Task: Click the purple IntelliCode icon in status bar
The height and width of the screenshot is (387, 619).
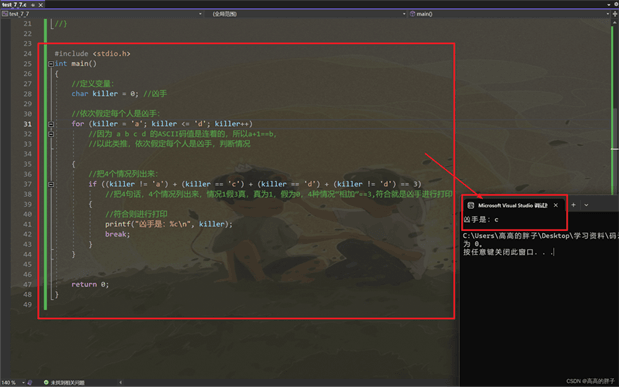Action: click(x=30, y=382)
